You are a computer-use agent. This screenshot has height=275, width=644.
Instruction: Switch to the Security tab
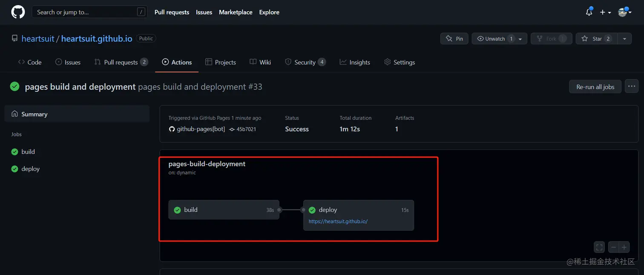click(x=305, y=62)
